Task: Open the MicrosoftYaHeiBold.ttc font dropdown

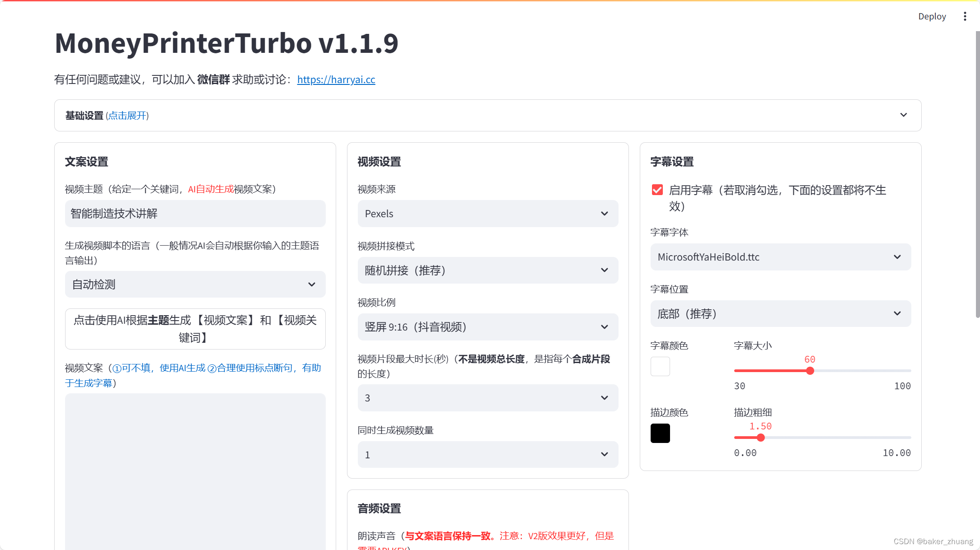Action: [x=780, y=257]
